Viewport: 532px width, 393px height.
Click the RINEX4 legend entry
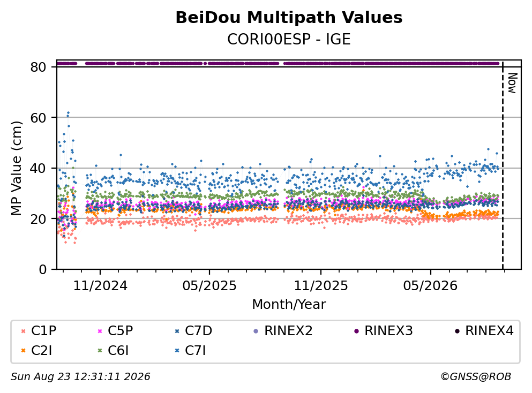tap(484, 330)
